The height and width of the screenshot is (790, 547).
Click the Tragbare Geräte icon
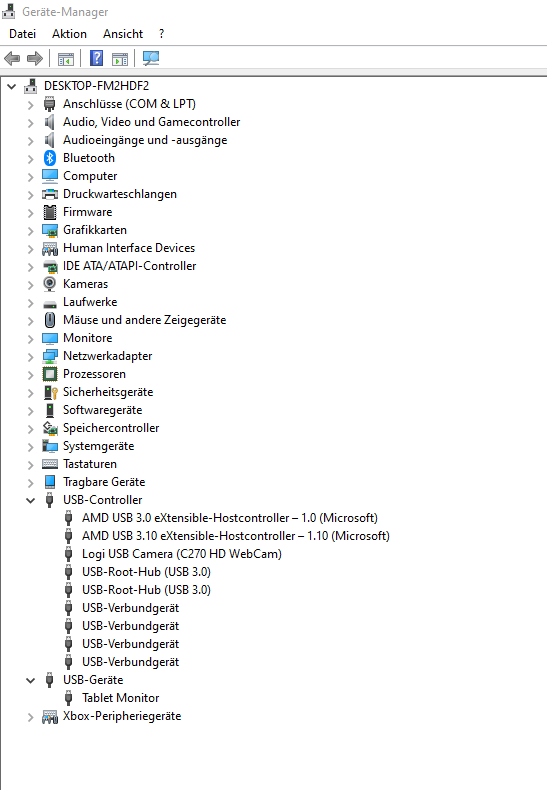(49, 482)
